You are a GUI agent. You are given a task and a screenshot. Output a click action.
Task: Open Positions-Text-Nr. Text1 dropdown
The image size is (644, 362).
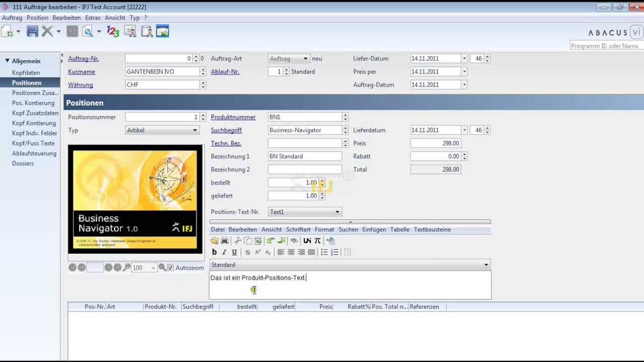337,212
